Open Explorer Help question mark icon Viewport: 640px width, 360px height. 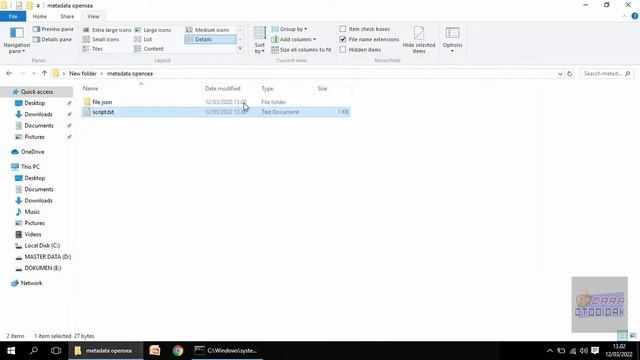point(635,16)
